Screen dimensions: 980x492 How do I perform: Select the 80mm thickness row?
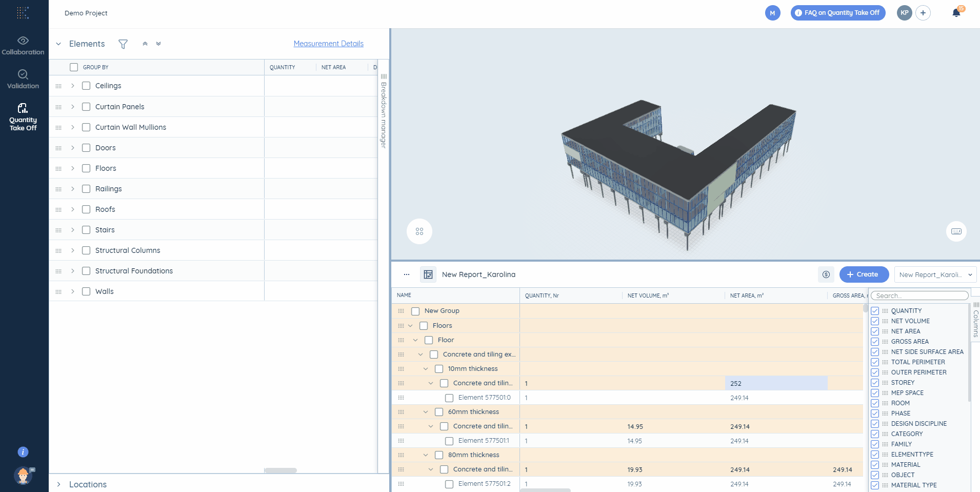[627, 455]
